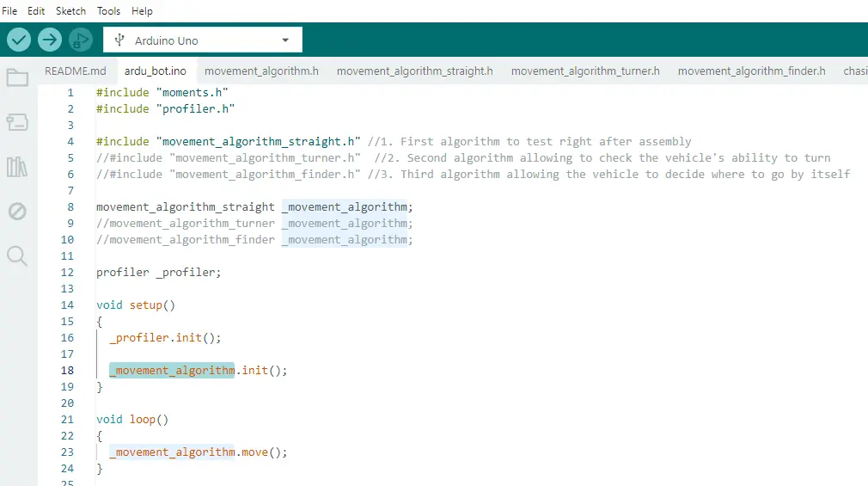Open movement_algorithm_turner.h tab

(x=585, y=71)
